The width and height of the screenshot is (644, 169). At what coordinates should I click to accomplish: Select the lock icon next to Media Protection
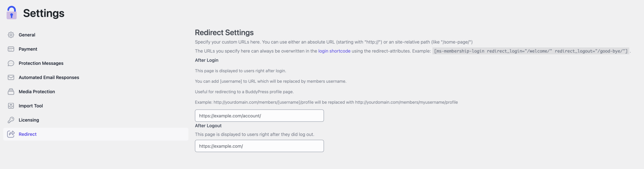pos(11,92)
